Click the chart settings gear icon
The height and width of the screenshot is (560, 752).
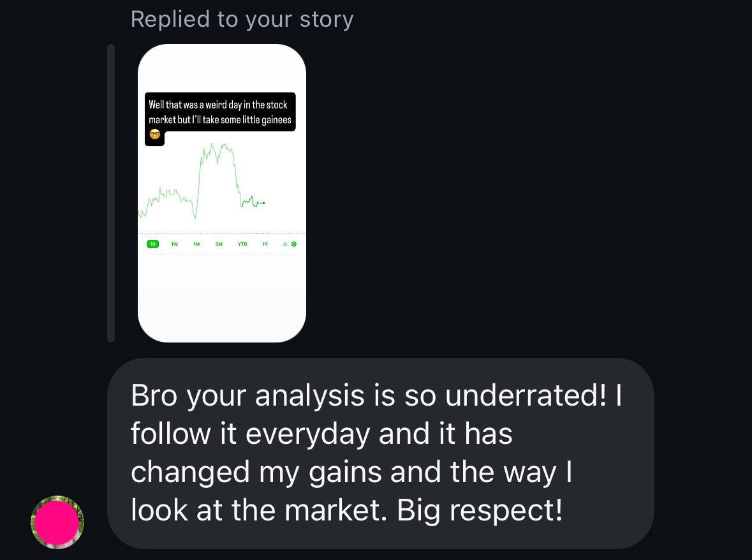(x=294, y=244)
